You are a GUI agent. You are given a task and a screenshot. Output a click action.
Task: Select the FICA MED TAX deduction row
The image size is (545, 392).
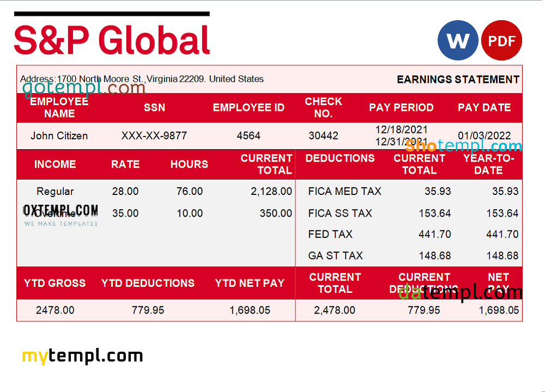344,191
